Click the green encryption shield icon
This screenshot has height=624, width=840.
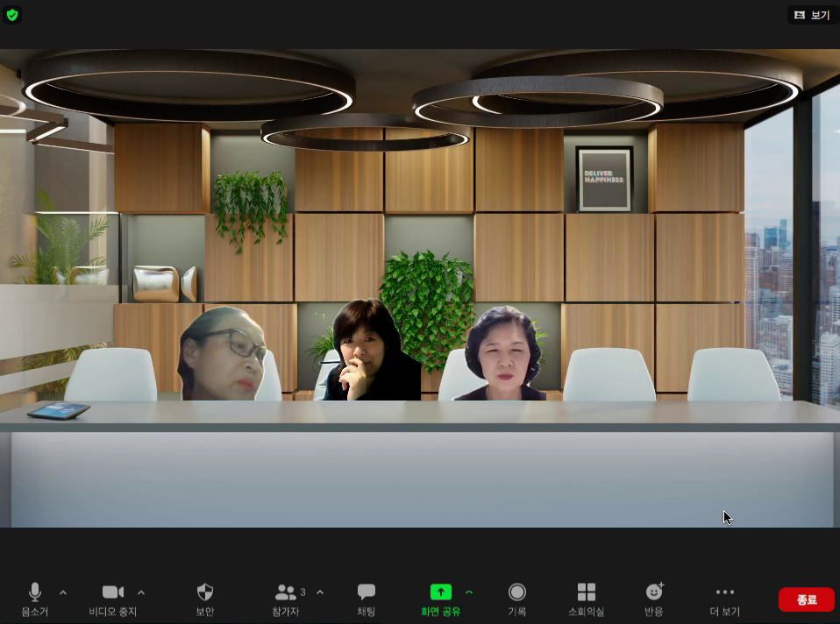coord(12,15)
